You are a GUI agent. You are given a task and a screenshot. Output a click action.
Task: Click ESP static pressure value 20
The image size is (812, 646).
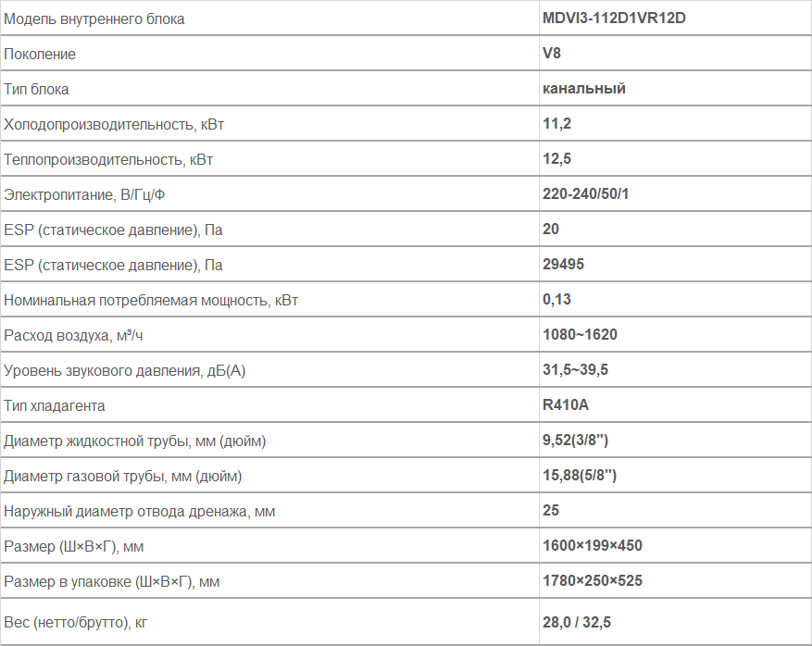click(x=551, y=230)
